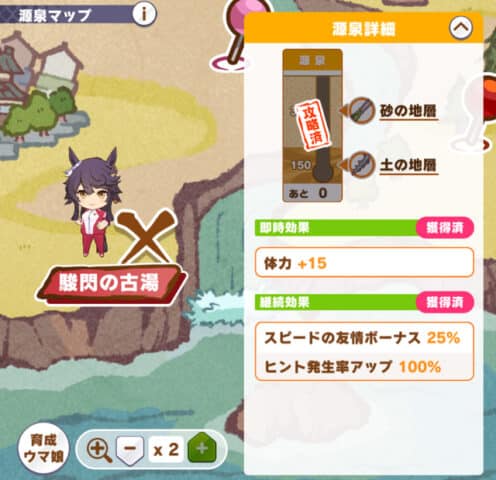The height and width of the screenshot is (480, 496).
Task: Open the 源泉詳細 panel header
Action: [x=363, y=28]
